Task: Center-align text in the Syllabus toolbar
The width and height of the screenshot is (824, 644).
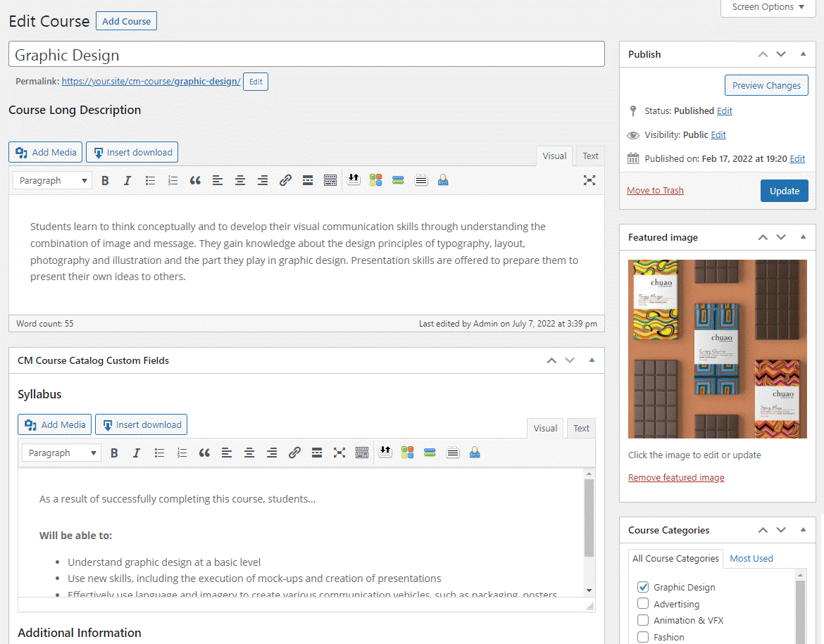Action: point(249,453)
